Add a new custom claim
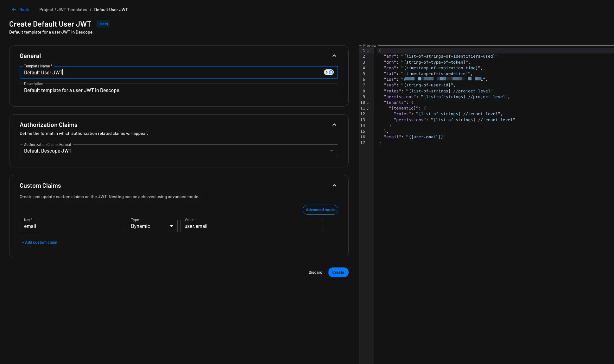Screen dimensions: 614x364 [x=40, y=242]
